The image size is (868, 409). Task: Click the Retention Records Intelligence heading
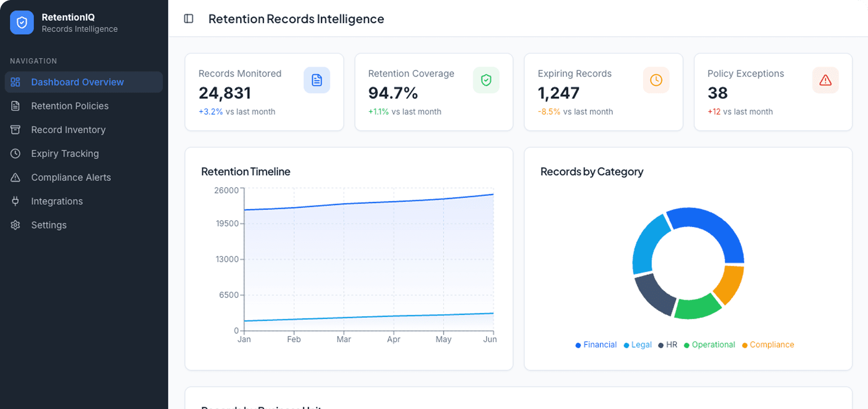[296, 19]
